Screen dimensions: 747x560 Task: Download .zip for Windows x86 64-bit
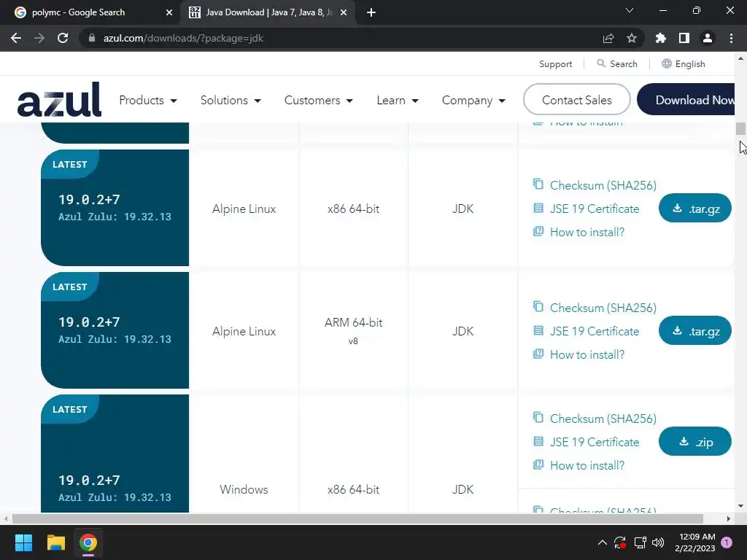click(x=694, y=441)
